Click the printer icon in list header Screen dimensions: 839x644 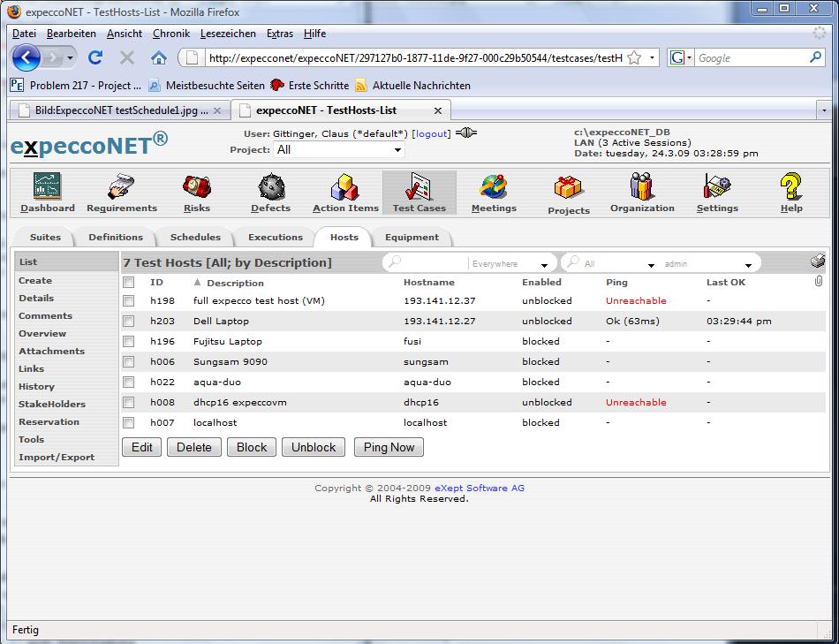tap(817, 261)
